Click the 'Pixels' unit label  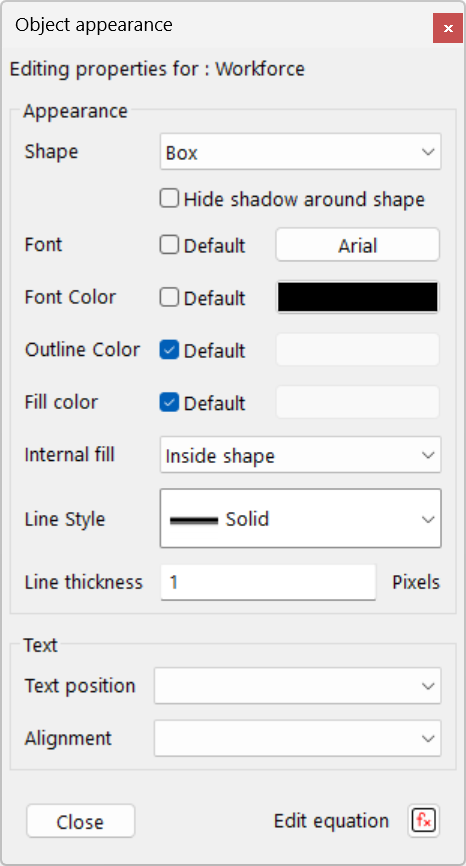tap(416, 582)
